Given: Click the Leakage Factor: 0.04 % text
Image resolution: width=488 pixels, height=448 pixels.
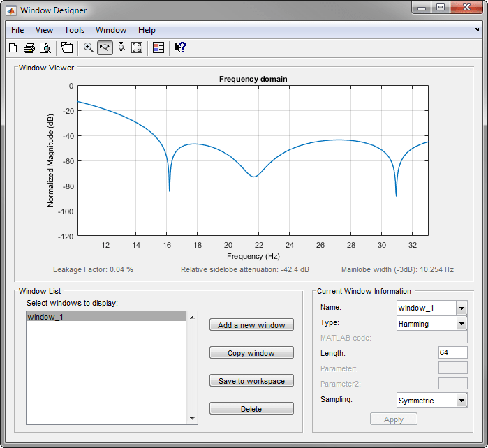Looking at the screenshot, I should coord(93,269).
